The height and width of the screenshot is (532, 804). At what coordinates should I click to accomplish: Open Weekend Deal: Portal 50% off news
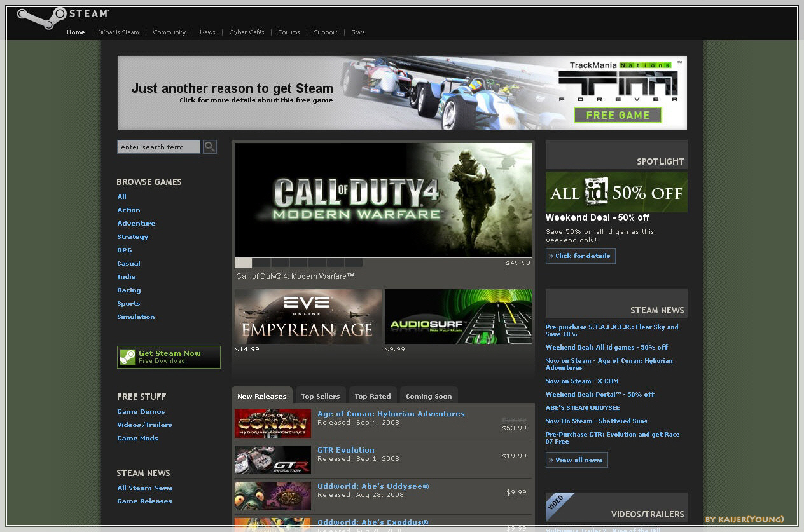600,395
